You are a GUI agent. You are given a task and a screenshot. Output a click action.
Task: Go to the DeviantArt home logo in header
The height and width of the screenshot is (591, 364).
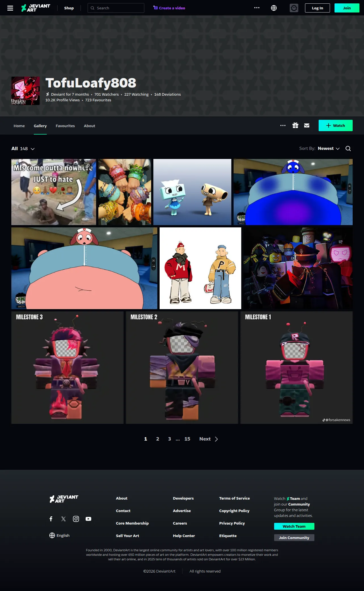(x=36, y=8)
